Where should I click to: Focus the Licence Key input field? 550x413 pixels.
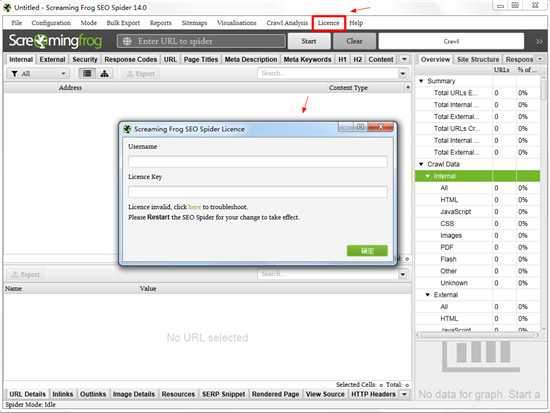(258, 192)
